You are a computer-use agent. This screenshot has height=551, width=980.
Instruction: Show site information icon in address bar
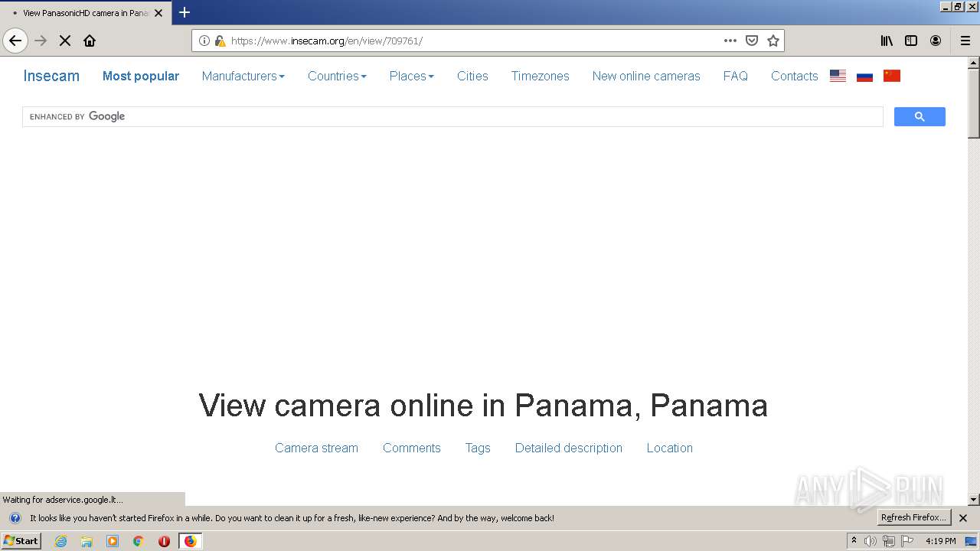[x=204, y=41]
